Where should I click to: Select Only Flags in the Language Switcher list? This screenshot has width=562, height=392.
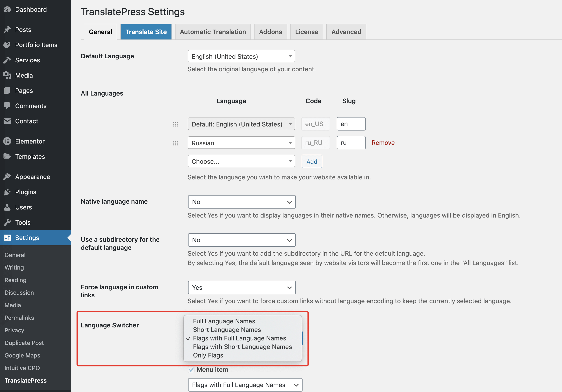pos(208,355)
